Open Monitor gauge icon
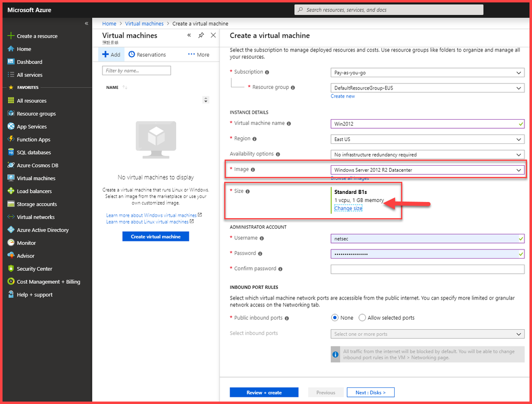The height and width of the screenshot is (404, 532). 11,243
